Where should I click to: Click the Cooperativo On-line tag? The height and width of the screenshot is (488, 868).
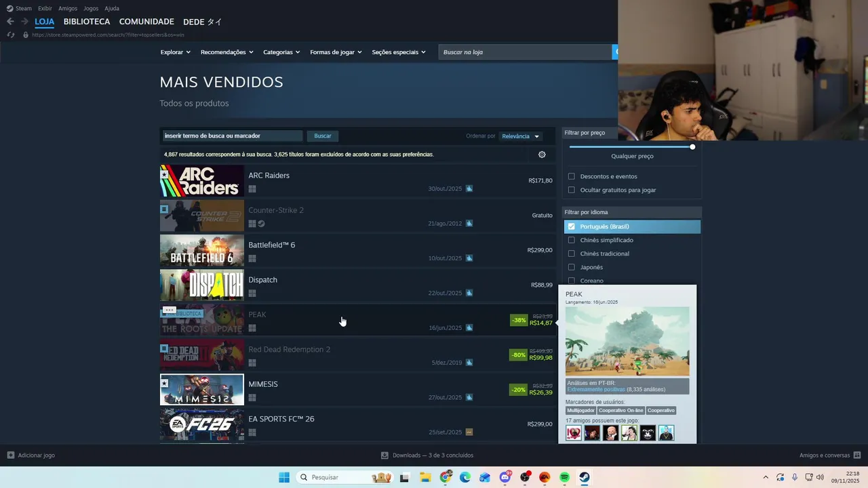point(620,411)
